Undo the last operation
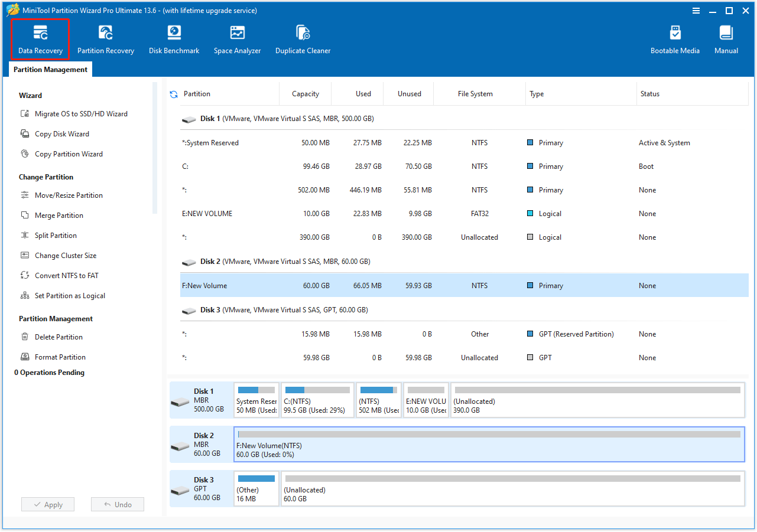 [117, 504]
